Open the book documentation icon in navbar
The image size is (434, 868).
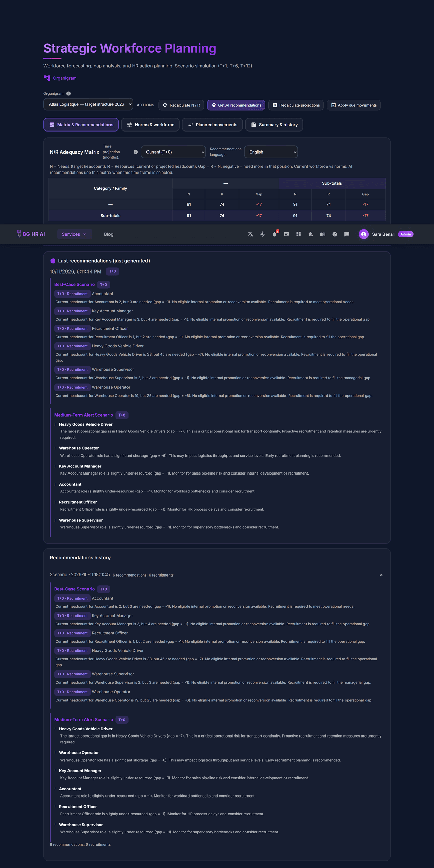coord(323,234)
